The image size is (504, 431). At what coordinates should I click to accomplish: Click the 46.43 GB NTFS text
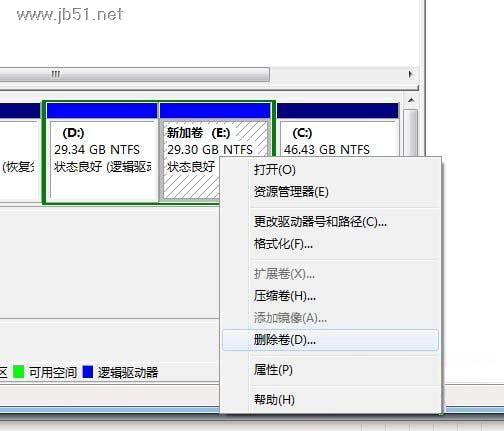(x=327, y=150)
